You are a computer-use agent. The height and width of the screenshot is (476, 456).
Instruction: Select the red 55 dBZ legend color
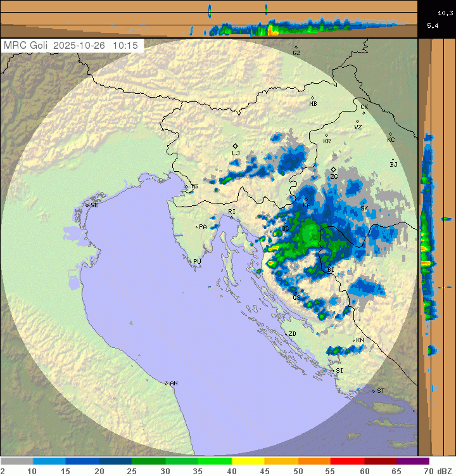pos(346,461)
